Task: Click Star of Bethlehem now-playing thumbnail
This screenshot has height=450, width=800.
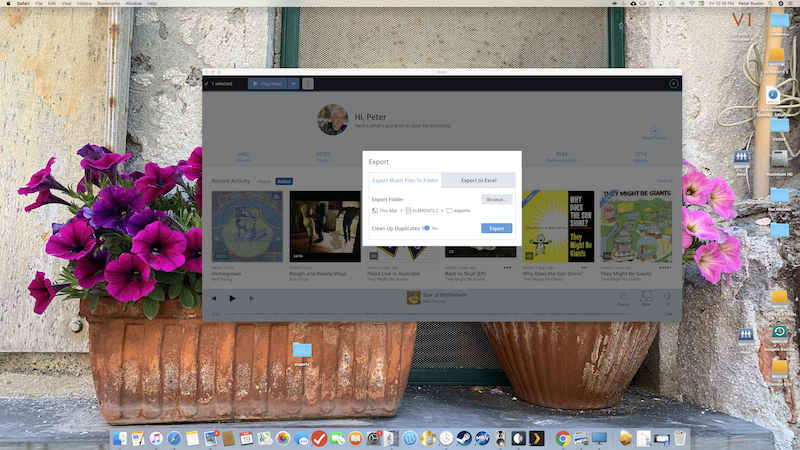Action: (x=413, y=297)
